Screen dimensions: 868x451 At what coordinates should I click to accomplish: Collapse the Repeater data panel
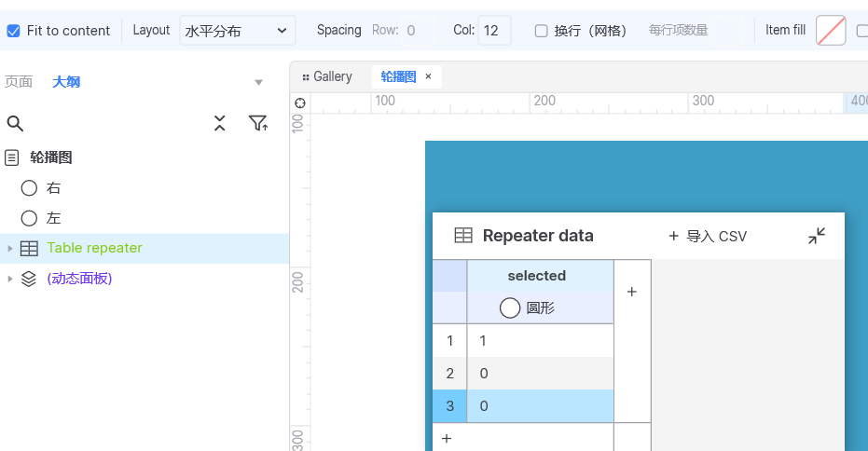click(x=817, y=236)
